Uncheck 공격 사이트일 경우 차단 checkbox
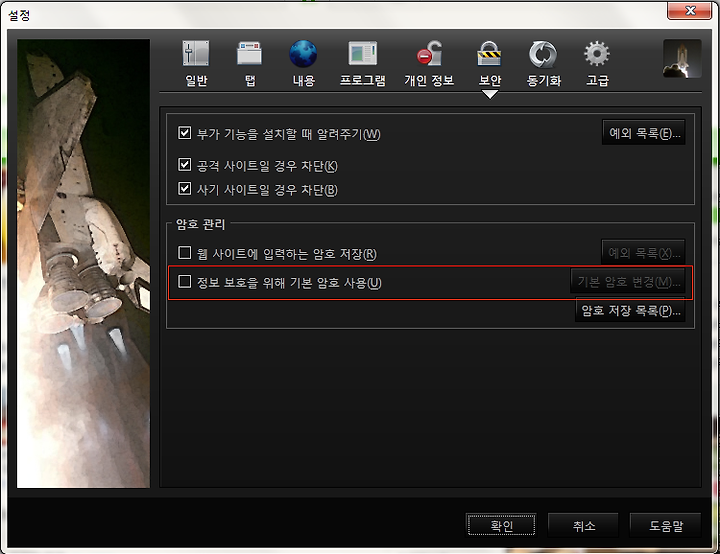Screen dimensions: 720x554 coord(185,164)
